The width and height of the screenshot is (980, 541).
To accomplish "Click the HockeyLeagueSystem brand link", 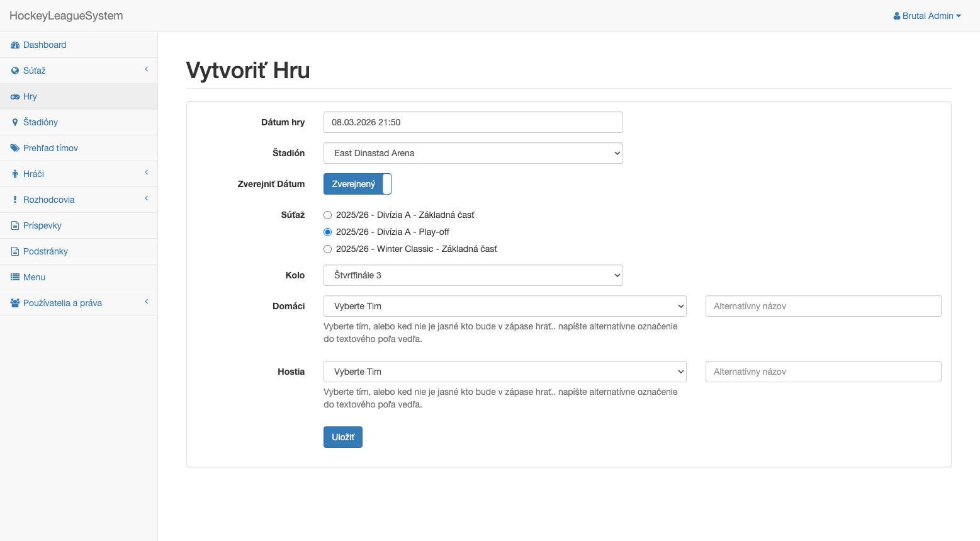I will coord(65,16).
